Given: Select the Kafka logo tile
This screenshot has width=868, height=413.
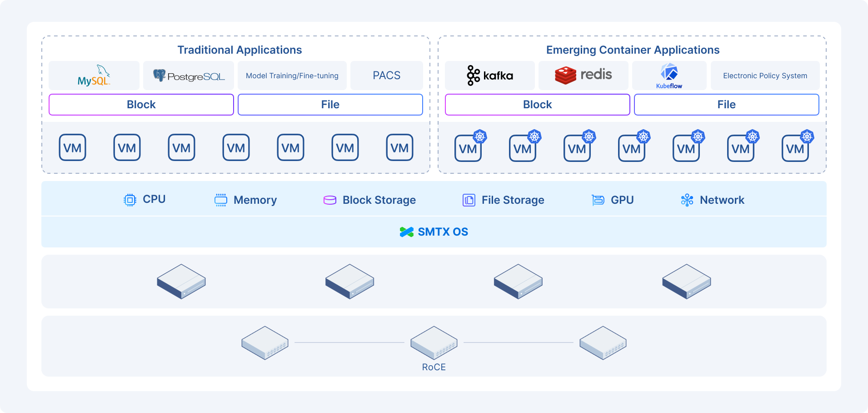Looking at the screenshot, I should [x=490, y=76].
